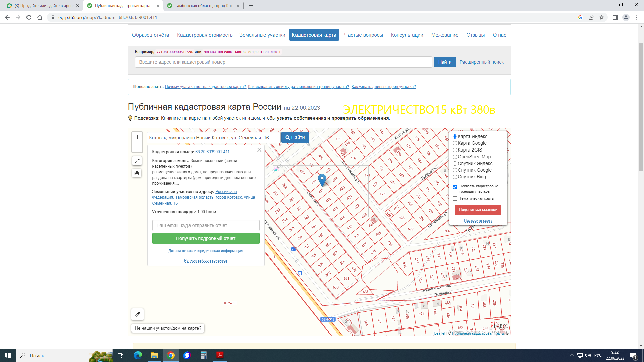Select the ruler measurement tool
The height and width of the screenshot is (362, 644).
[138, 314]
